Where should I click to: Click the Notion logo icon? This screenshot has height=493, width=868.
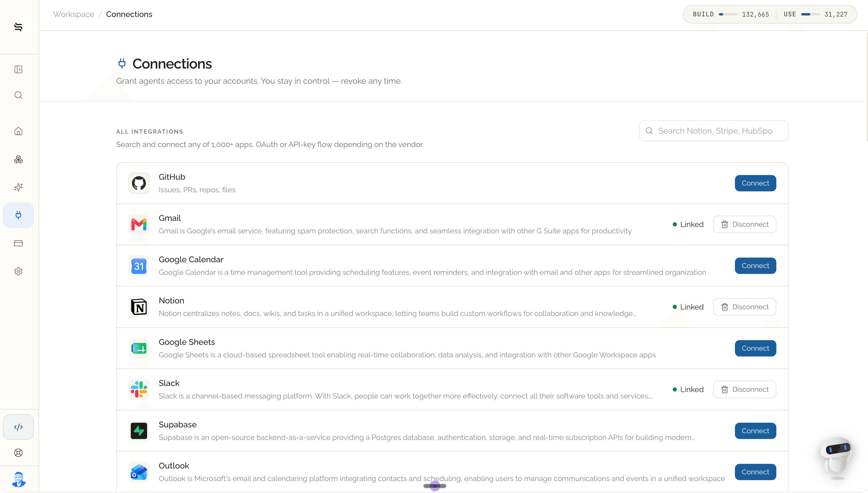139,307
